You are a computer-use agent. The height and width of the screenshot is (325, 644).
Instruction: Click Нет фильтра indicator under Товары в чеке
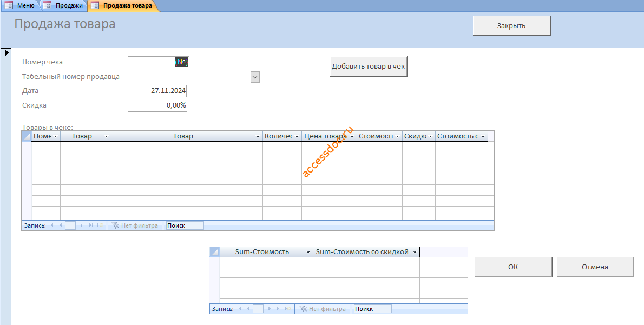[135, 225]
